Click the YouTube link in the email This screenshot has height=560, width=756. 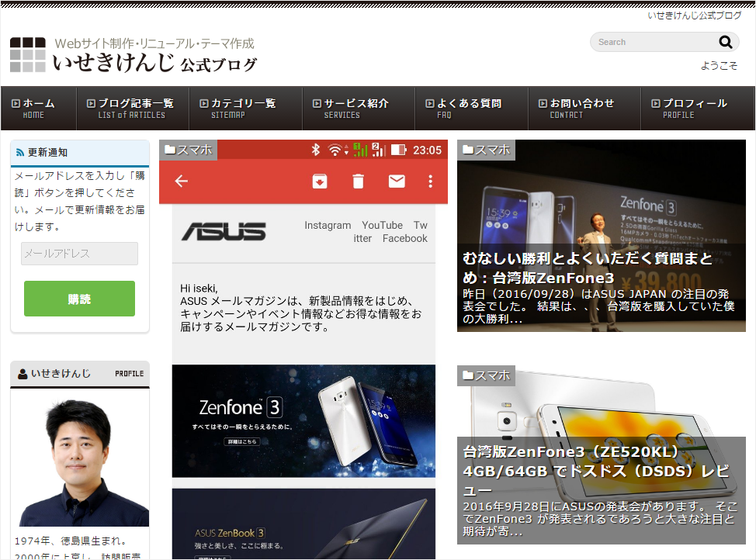click(x=382, y=226)
